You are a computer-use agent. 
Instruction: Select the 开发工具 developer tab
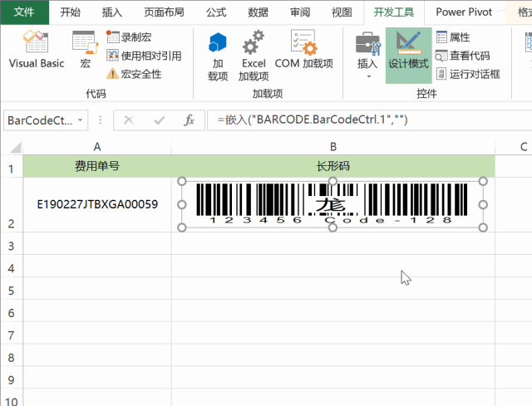coord(393,12)
